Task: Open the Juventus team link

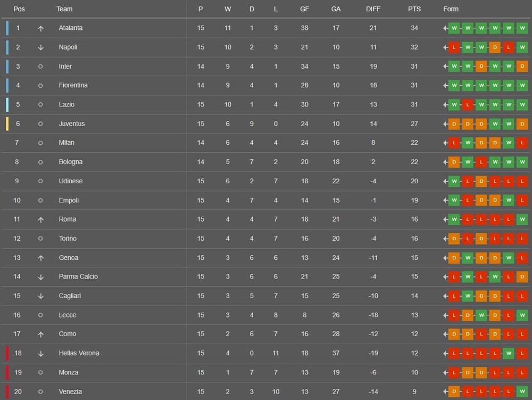Action: (x=71, y=124)
